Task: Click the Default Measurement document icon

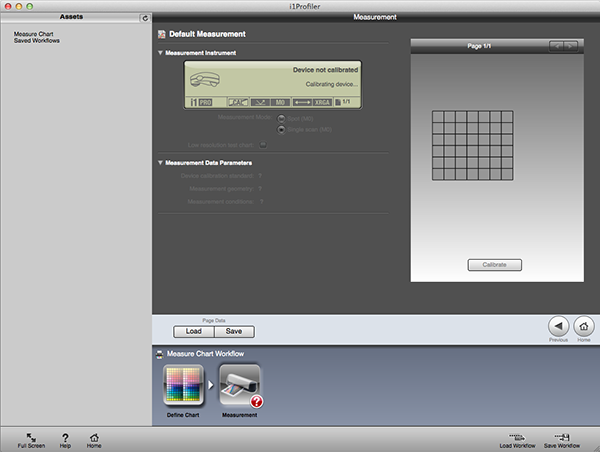Action: pyautogui.click(x=161, y=34)
